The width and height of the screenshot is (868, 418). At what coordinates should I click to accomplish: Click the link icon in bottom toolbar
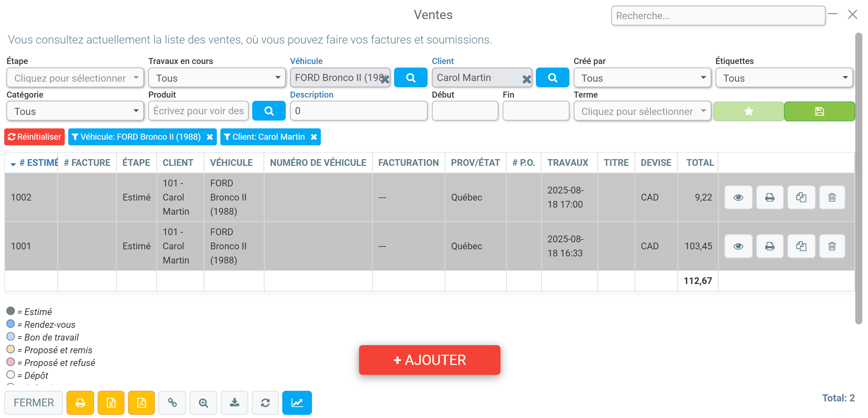[172, 403]
